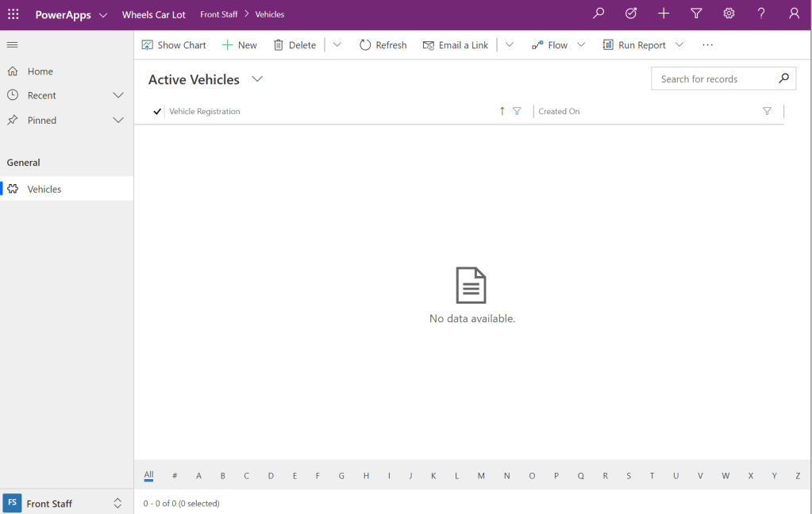The width and height of the screenshot is (812, 514).
Task: Expand the Active Vehicles view selector
Action: point(257,79)
